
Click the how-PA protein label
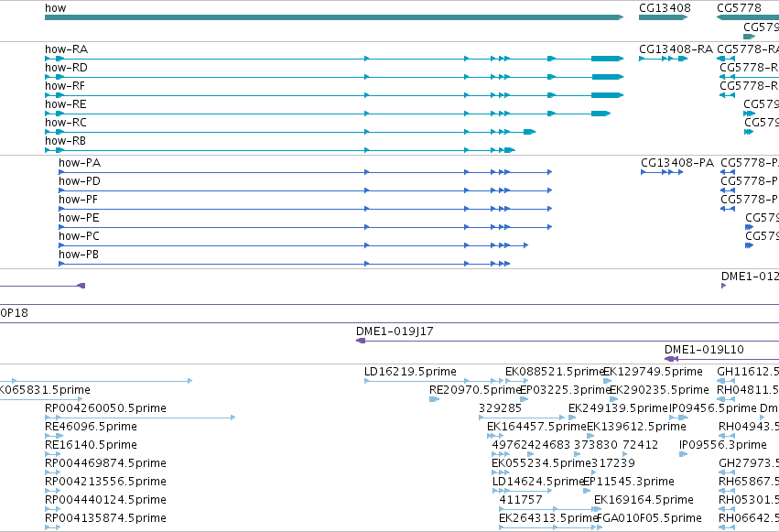[x=80, y=162]
